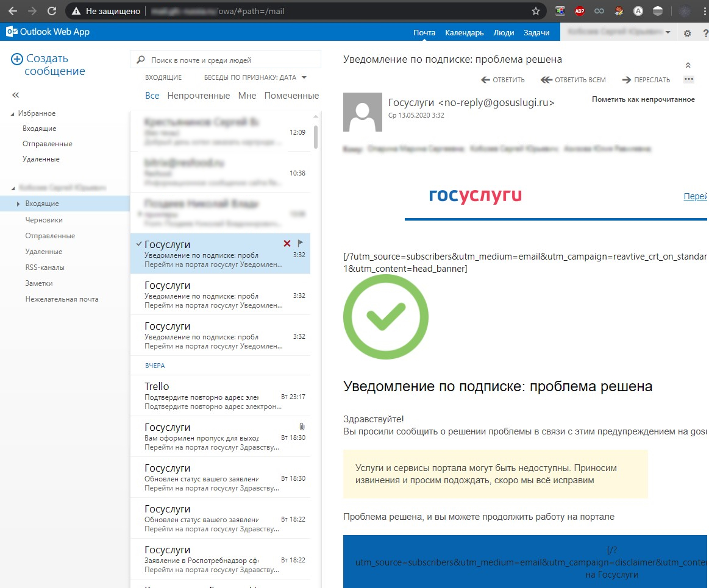Open message received at 10:38
Screen dimensions: 709x588
point(220,172)
